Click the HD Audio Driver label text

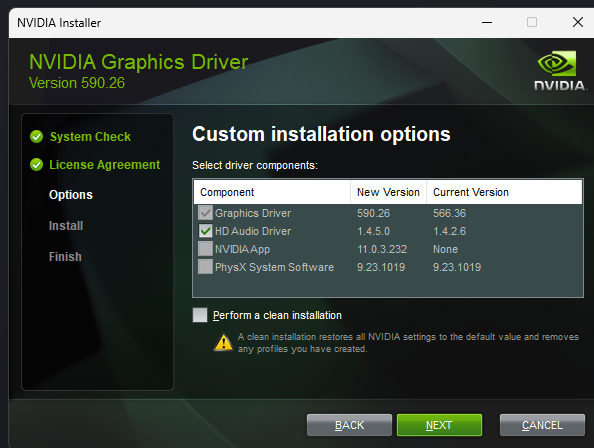pos(253,231)
